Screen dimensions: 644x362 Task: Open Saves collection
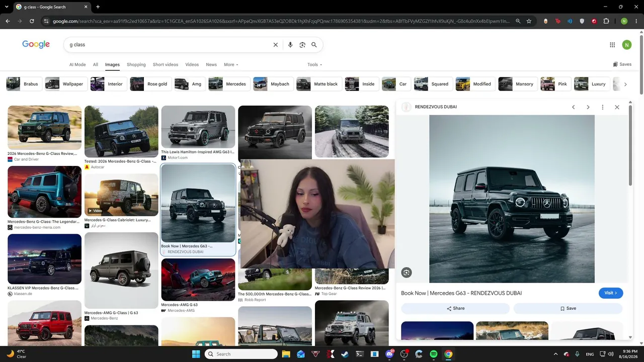[x=622, y=64]
